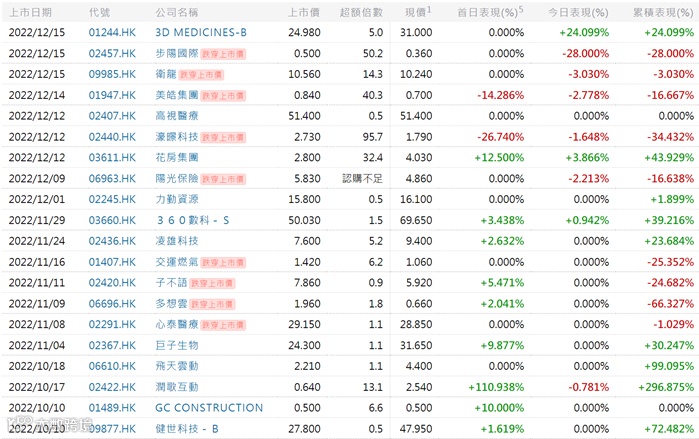Screen dimensions: 699x439
Task: Click stock code 09877.HK
Action: tap(112, 429)
